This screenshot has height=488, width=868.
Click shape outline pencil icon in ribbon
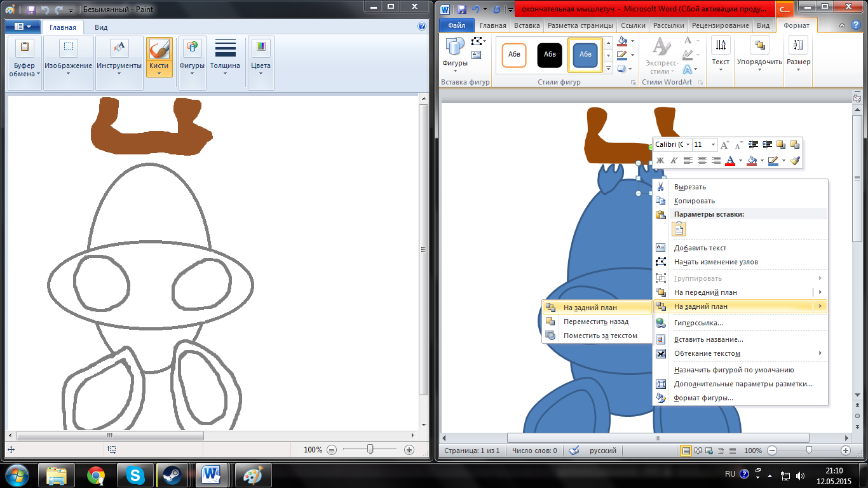click(623, 55)
